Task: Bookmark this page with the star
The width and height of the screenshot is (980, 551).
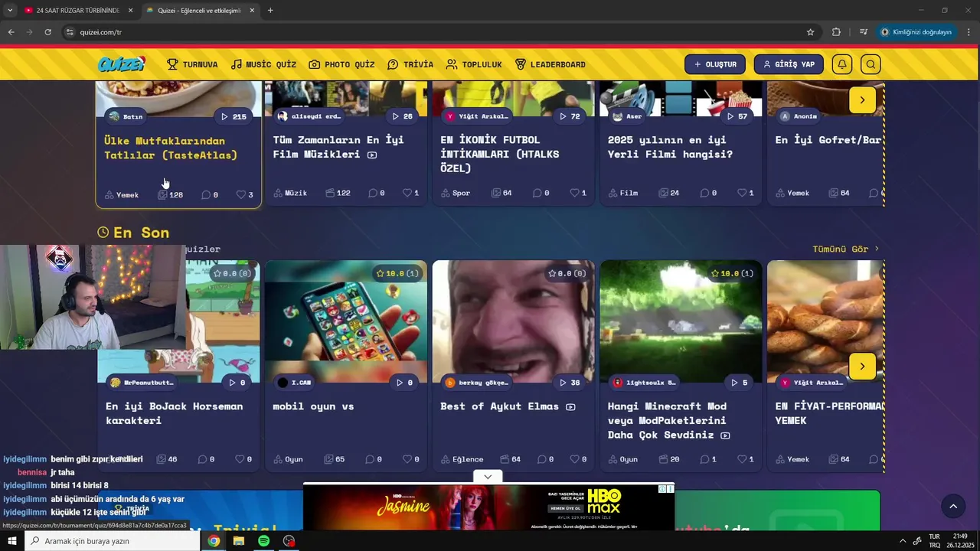Action: 810,32
